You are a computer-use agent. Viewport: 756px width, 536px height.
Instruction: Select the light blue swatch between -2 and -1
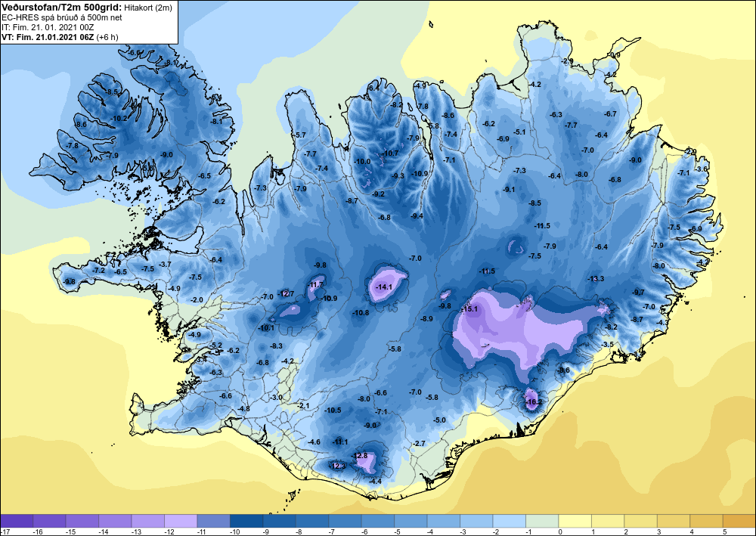tap(509, 521)
